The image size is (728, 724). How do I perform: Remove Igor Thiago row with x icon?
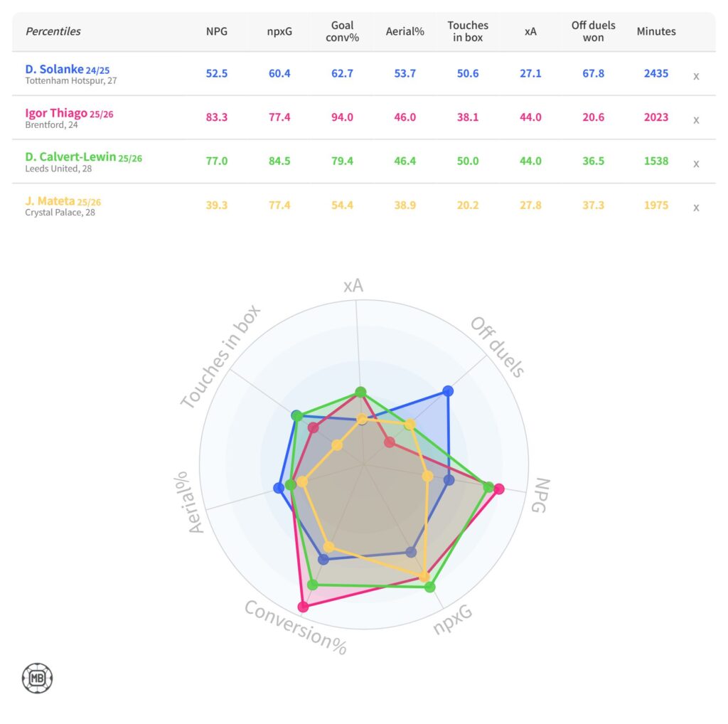pyautogui.click(x=696, y=120)
